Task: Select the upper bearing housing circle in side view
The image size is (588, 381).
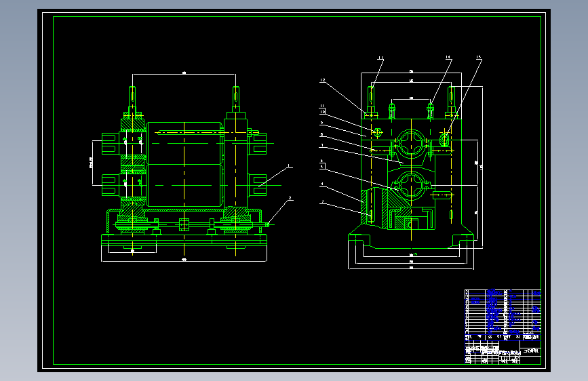Action: [412, 143]
